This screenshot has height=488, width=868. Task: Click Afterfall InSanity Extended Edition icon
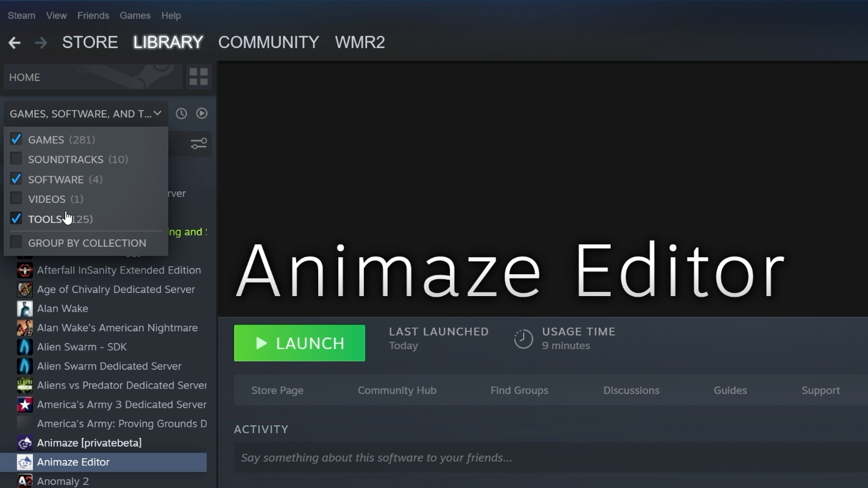25,270
